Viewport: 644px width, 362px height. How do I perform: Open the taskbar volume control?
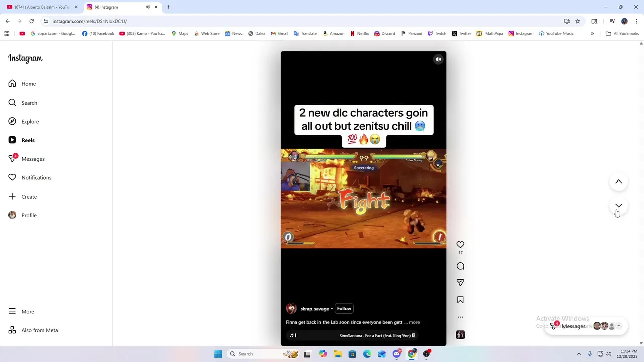click(608, 354)
